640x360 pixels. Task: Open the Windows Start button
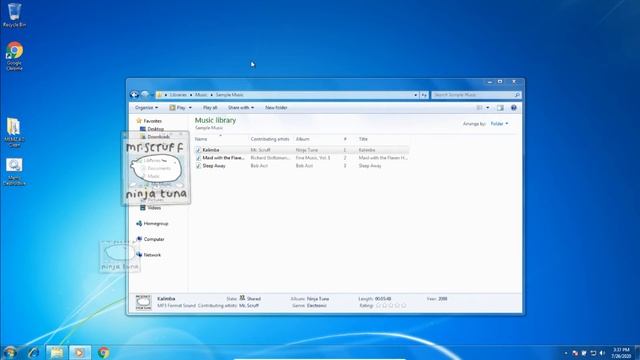click(10, 352)
